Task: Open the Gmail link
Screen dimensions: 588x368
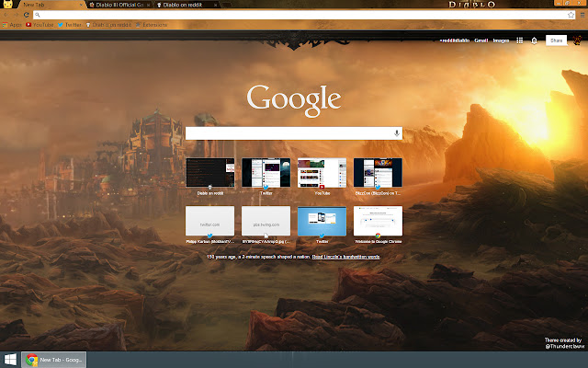Action: coord(481,40)
